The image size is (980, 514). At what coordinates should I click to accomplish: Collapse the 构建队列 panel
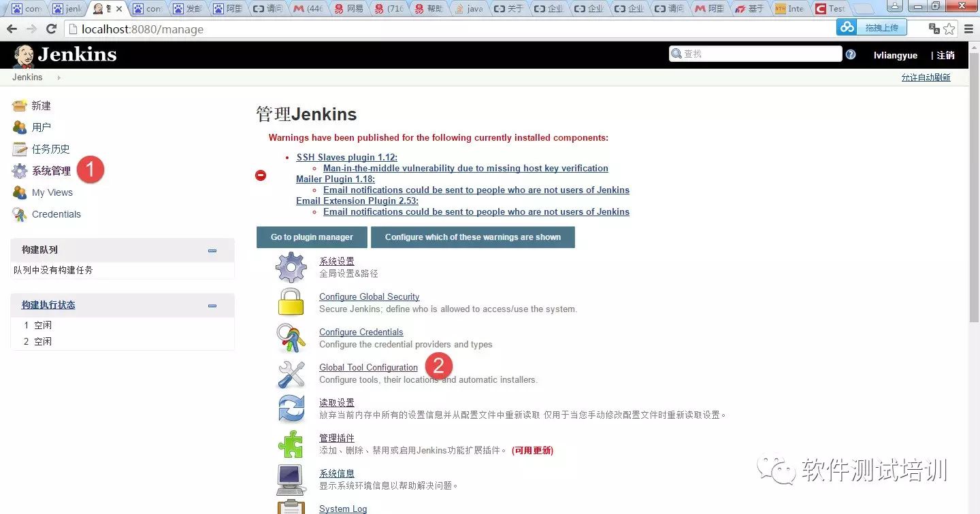point(212,250)
